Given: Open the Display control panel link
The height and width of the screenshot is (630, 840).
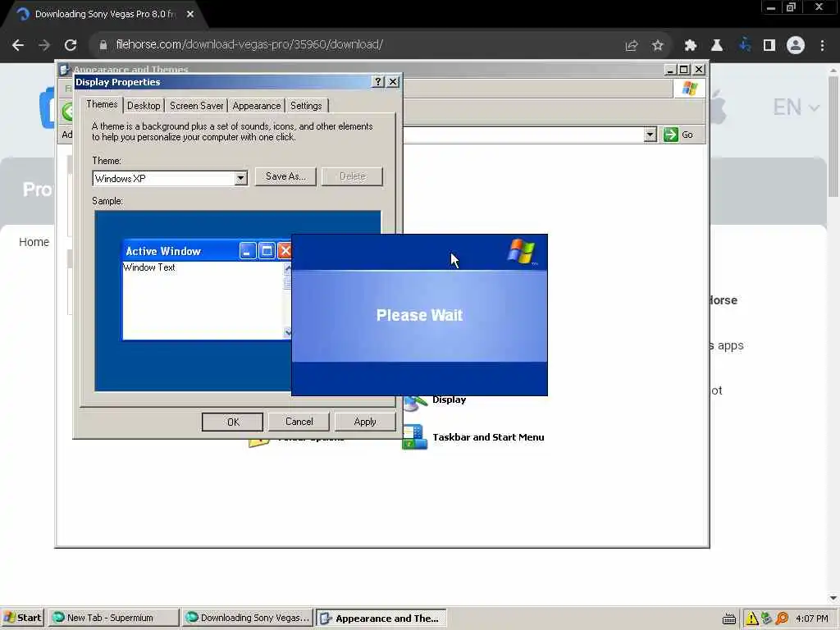Looking at the screenshot, I should coord(449,400).
